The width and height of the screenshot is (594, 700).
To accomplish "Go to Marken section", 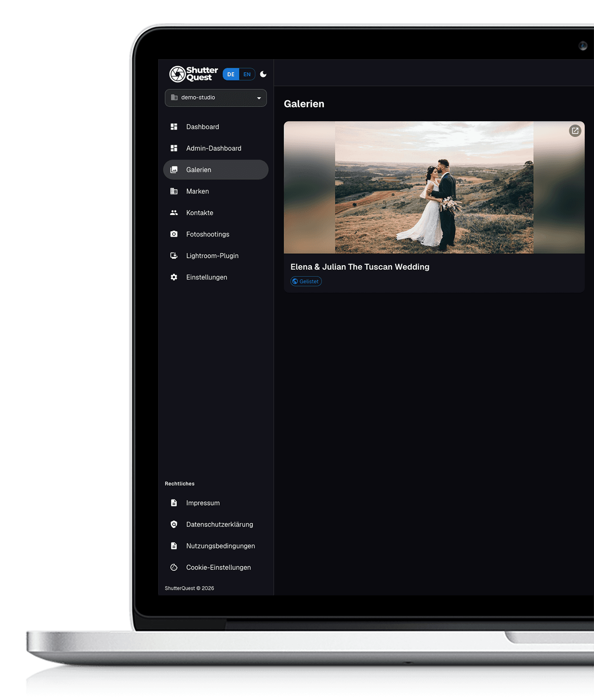I will click(x=216, y=191).
